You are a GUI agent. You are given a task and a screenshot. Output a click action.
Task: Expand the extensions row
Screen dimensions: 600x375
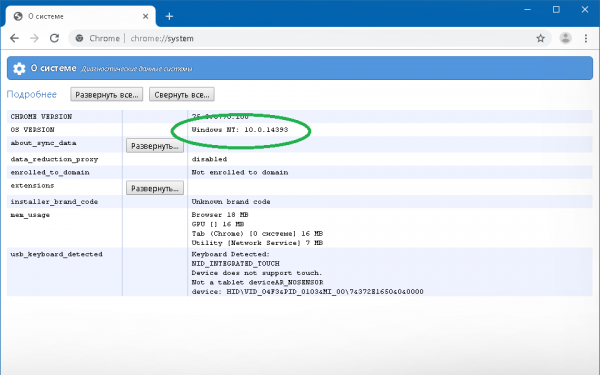coord(155,188)
